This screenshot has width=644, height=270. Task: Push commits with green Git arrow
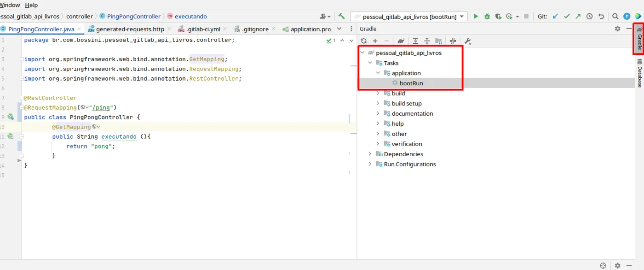point(578,16)
